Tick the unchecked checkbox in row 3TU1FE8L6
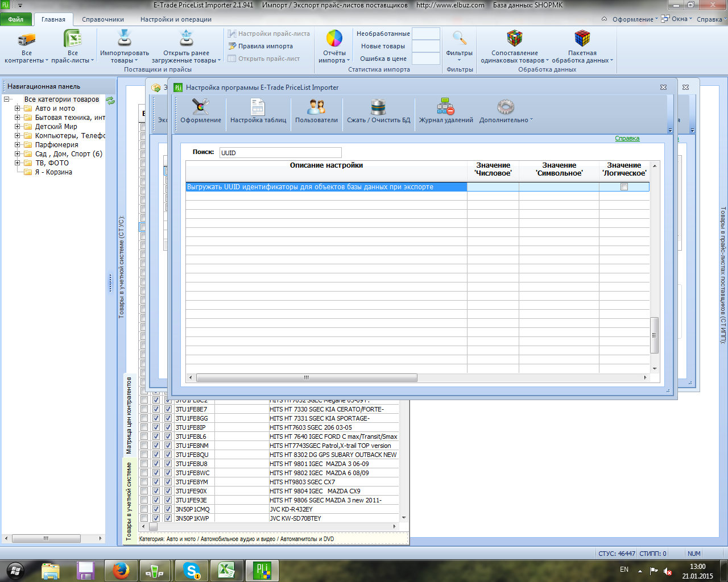 click(x=144, y=436)
